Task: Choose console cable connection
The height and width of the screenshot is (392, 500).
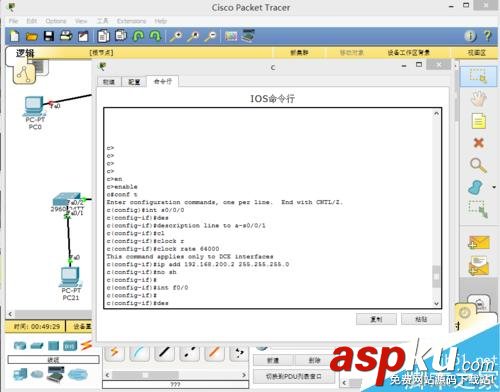Action: pyautogui.click(x=139, y=353)
